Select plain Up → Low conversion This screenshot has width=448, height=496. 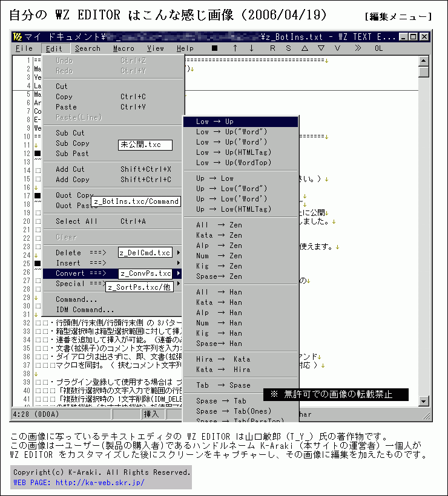[240, 178]
